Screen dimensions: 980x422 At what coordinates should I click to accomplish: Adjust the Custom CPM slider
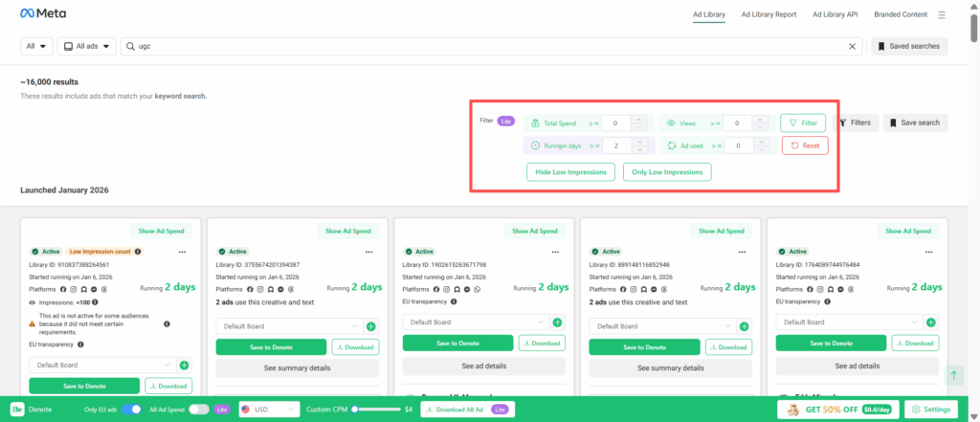[356, 409]
